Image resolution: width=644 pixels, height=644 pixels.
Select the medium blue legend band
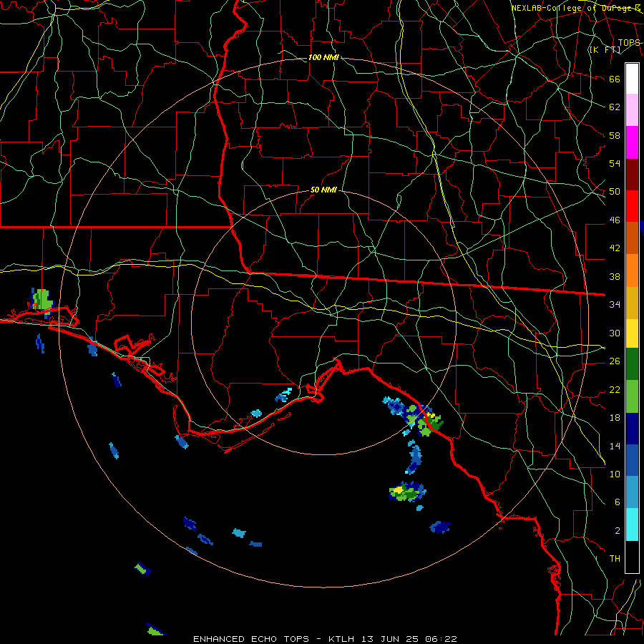tap(632, 460)
